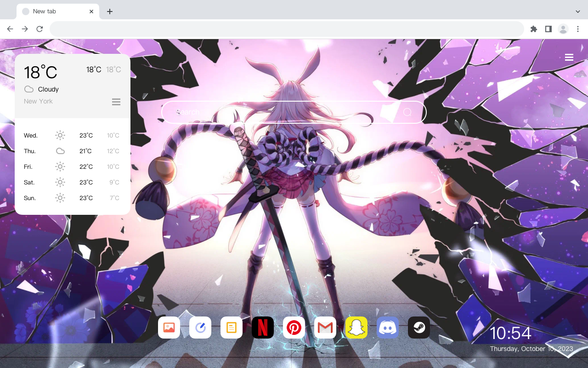The width and height of the screenshot is (588, 368).
Task: Click the current 18°C temperature
Action: 40,72
